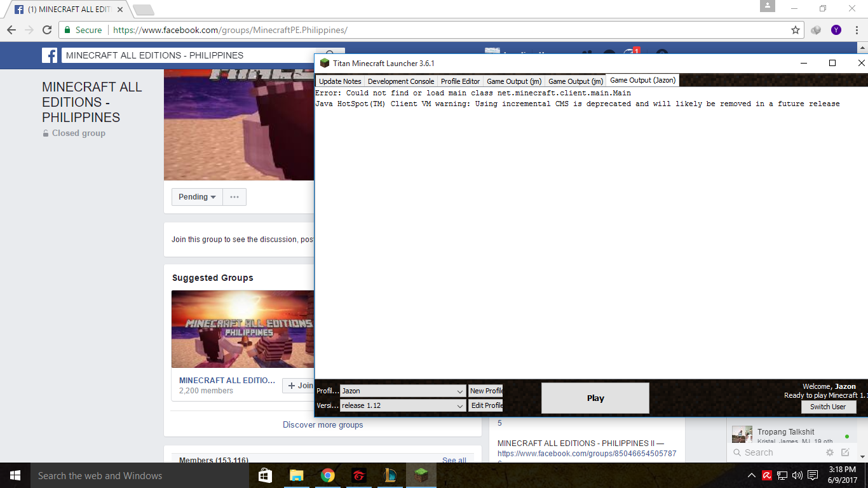This screenshot has height=488, width=868.
Task: Open the release 1.12 version dropdown
Action: [403, 405]
